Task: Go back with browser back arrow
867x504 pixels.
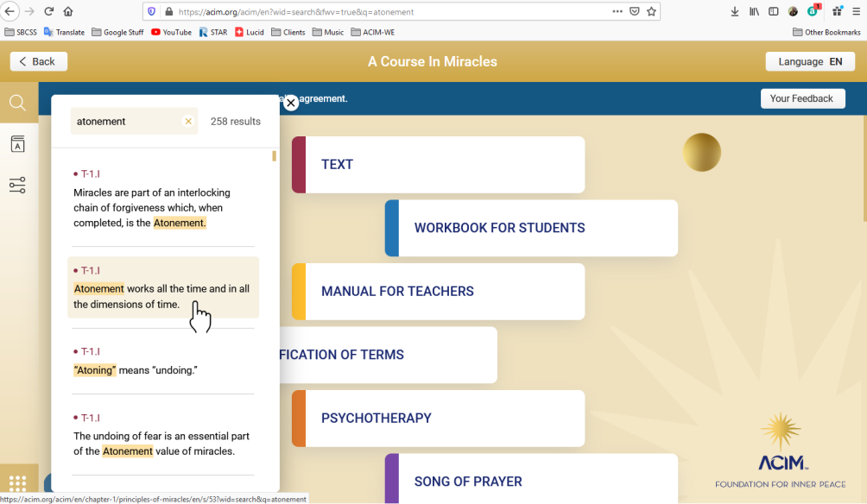Action: (10, 11)
